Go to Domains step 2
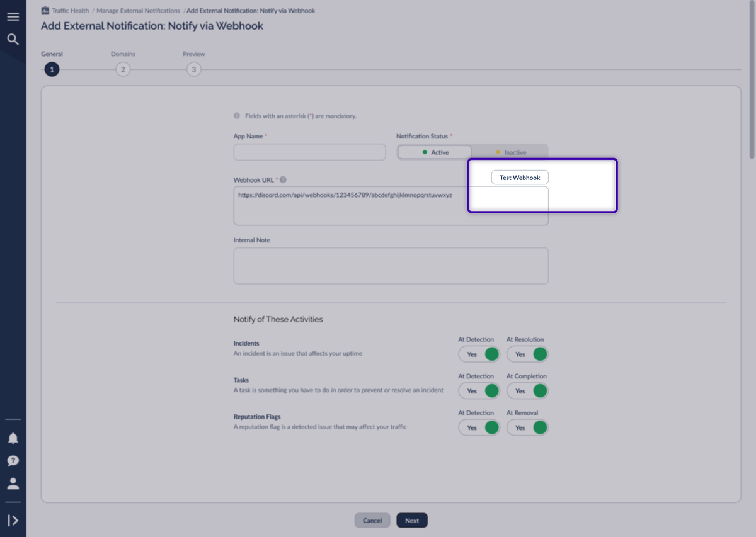 (x=123, y=69)
